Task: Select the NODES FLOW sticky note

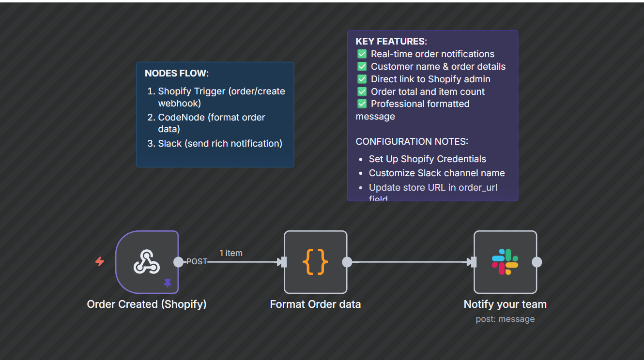Action: coord(215,114)
